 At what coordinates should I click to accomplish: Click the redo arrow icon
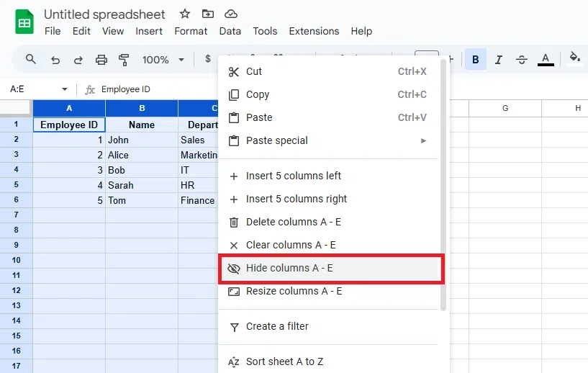point(78,60)
